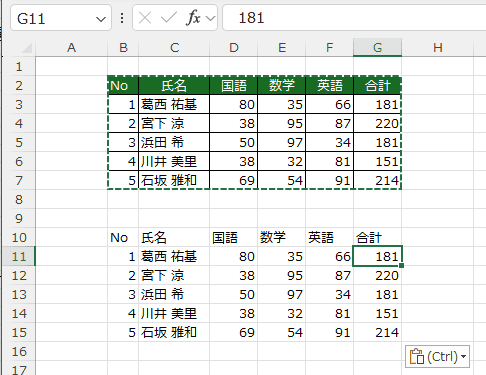Select the green 合計 header cell in row 2
Screen dimensions: 486x375
click(x=377, y=86)
